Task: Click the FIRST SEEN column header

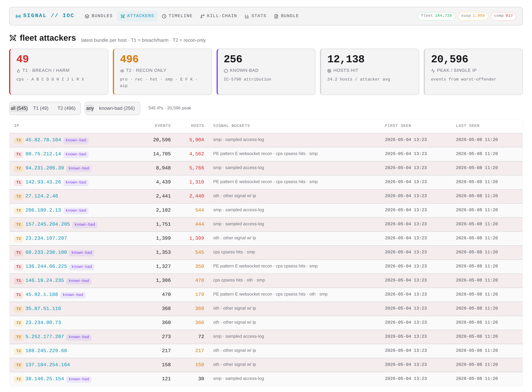Action: pyautogui.click(x=398, y=126)
